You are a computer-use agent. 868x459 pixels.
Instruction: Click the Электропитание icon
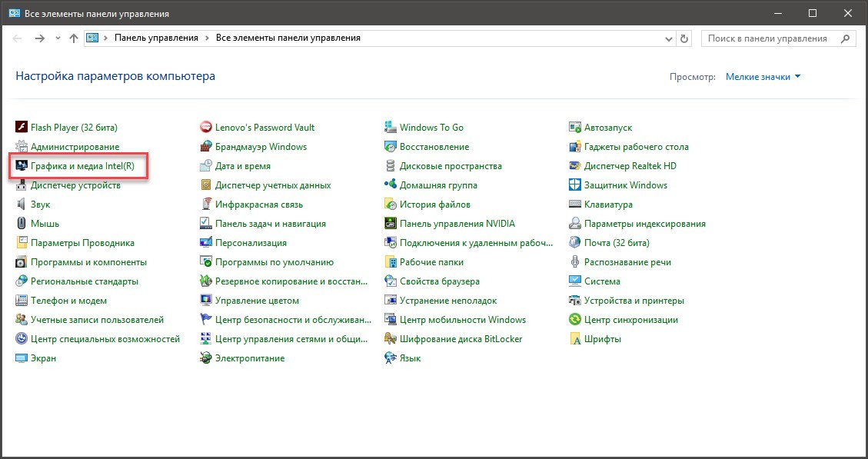(x=206, y=358)
